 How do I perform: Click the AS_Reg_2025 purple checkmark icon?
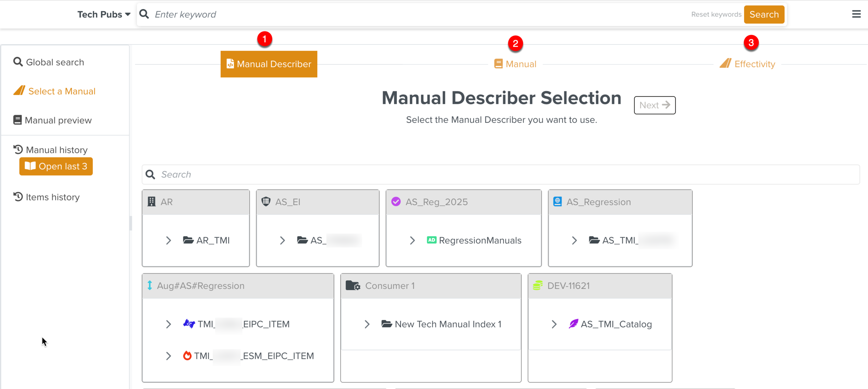point(396,202)
